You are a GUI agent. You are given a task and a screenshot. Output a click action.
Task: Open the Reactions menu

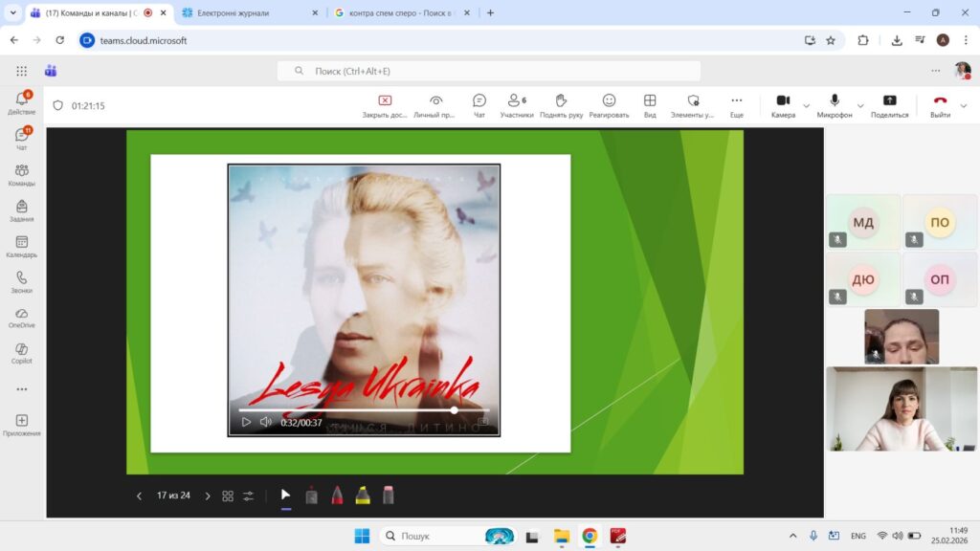click(609, 104)
